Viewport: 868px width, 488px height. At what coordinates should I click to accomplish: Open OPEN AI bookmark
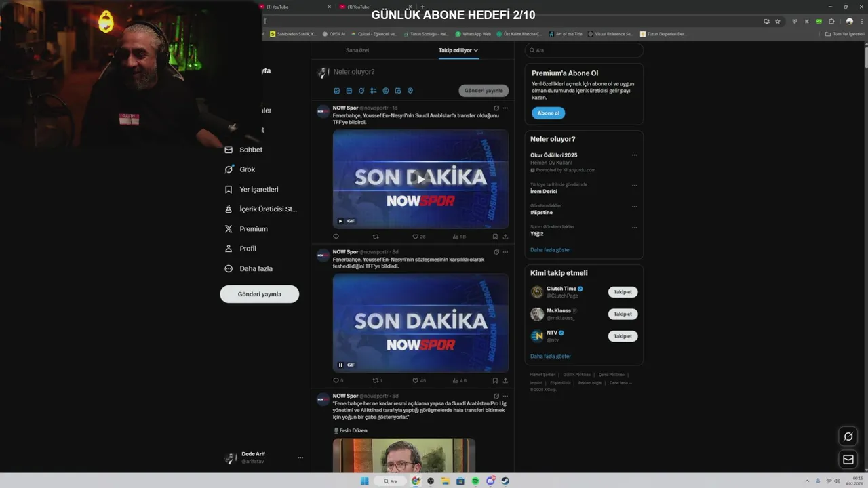(334, 33)
